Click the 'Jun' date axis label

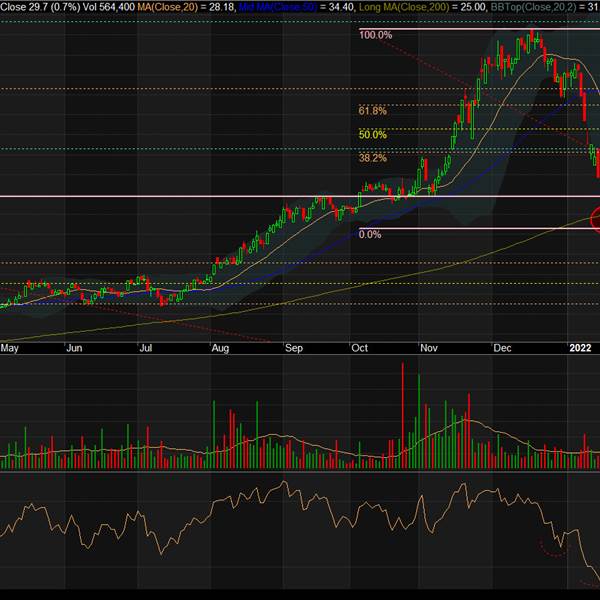74,348
